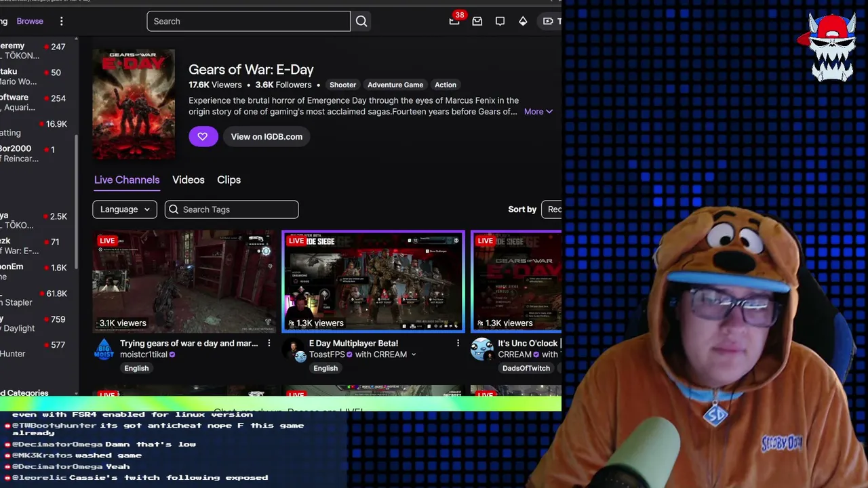
Task: Select sidebar channel with 759 viewers
Action: (x=34, y=323)
